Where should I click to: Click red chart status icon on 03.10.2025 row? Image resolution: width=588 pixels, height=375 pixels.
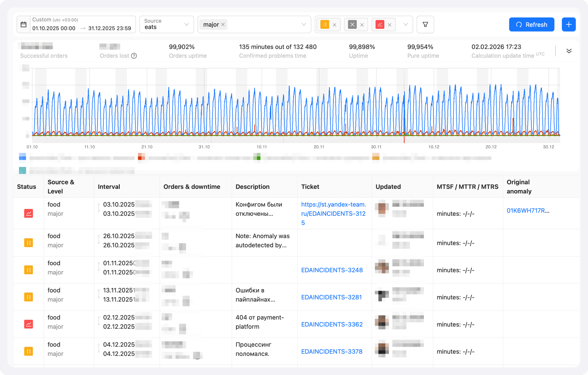tap(28, 213)
